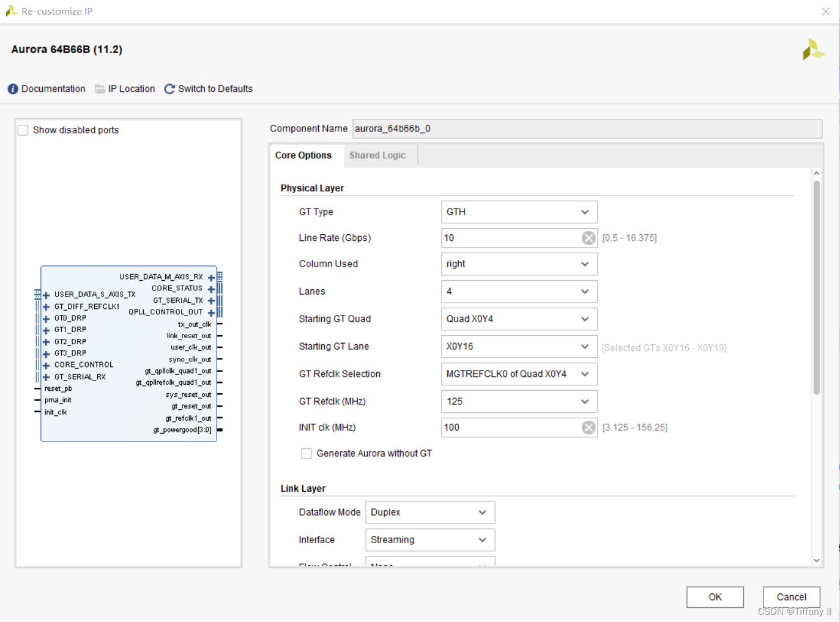Click the gt_qpllrefclk_quad1_out port label

tap(173, 383)
